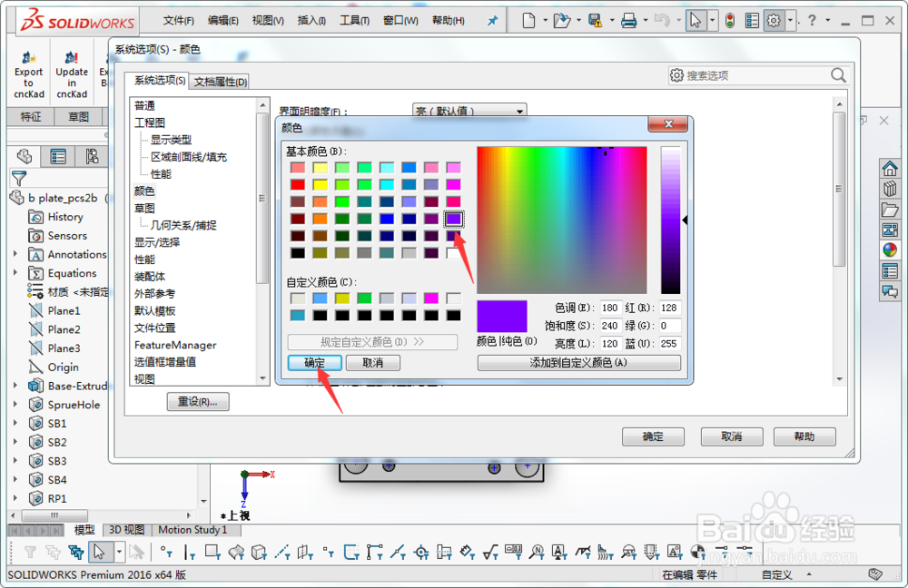Open the interface brightness combo box
The height and width of the screenshot is (588, 908).
469,111
